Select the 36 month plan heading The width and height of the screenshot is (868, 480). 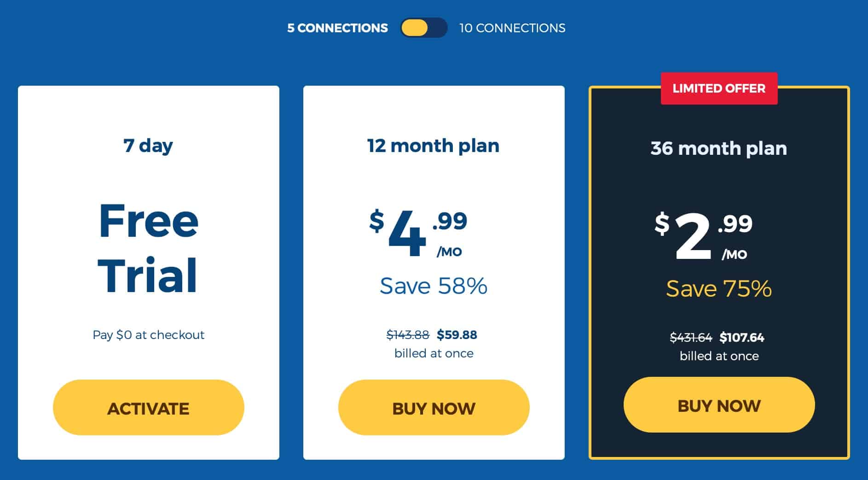pos(719,149)
